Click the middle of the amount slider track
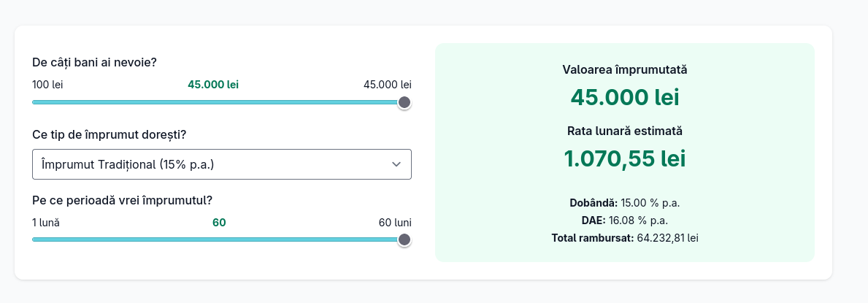Viewport: 868px width, 303px height. click(218, 102)
